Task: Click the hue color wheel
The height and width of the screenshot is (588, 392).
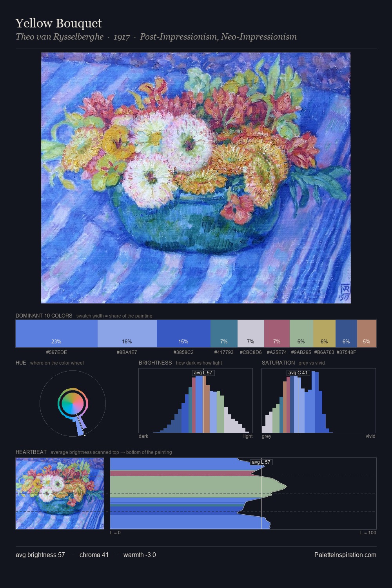Action: coord(73,404)
